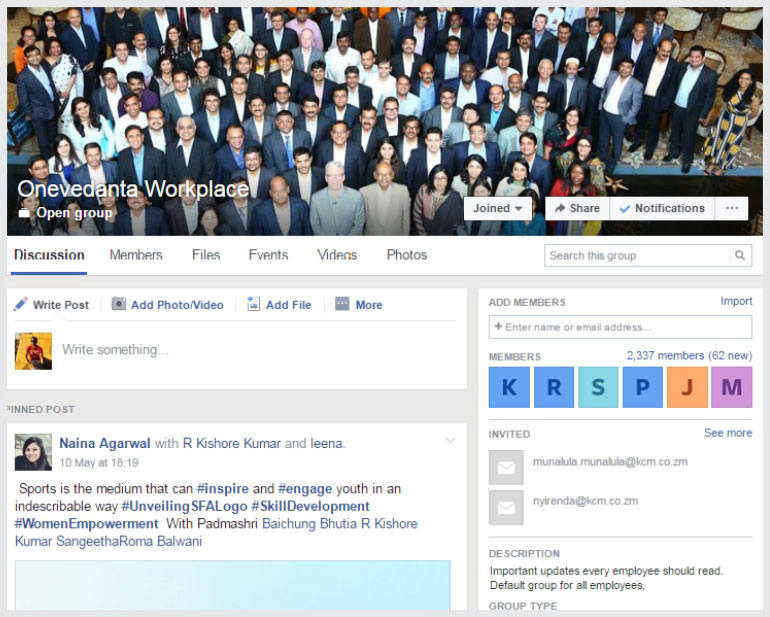
Task: Click the #inspire hashtag
Action: (222, 489)
